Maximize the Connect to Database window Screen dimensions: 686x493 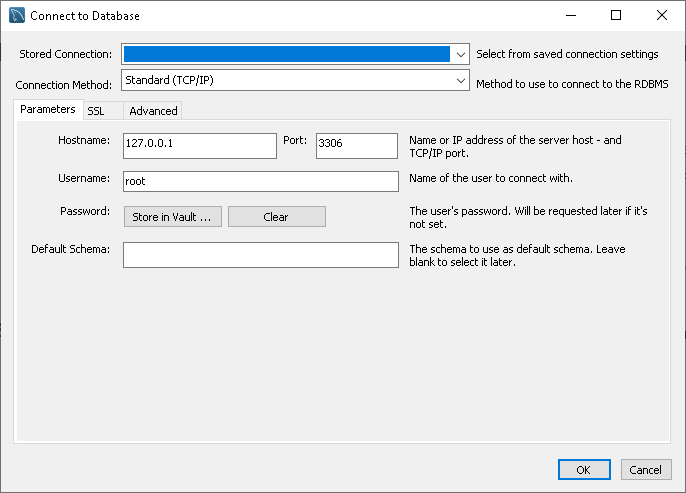pos(616,15)
